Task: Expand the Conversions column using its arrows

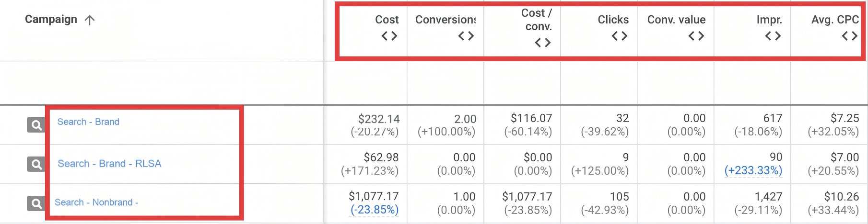Action: (466, 36)
